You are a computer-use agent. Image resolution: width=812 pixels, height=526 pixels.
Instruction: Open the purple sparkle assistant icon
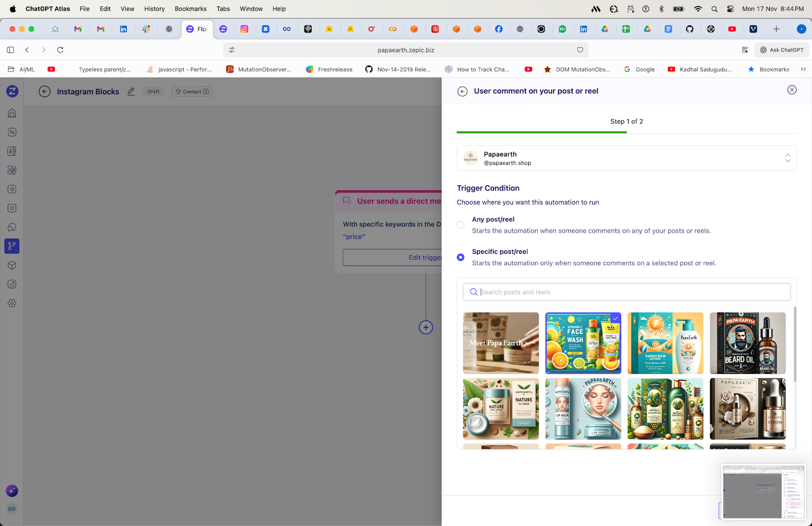12,490
